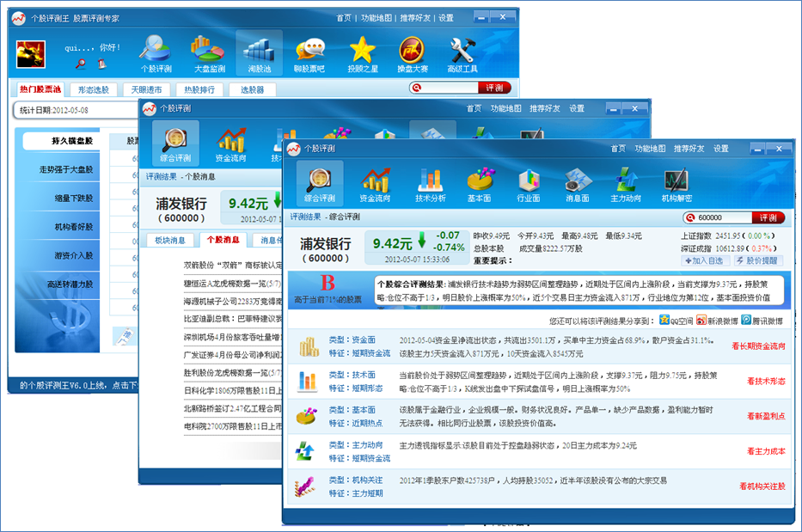Open the 消息面 news icon
Image resolution: width=802 pixels, height=532 pixels.
(x=576, y=184)
